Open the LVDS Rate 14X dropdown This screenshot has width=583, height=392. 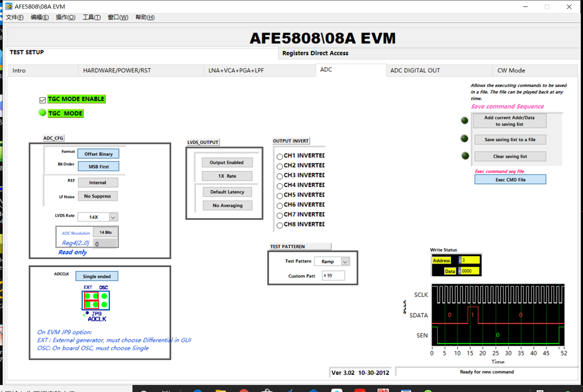pos(113,217)
